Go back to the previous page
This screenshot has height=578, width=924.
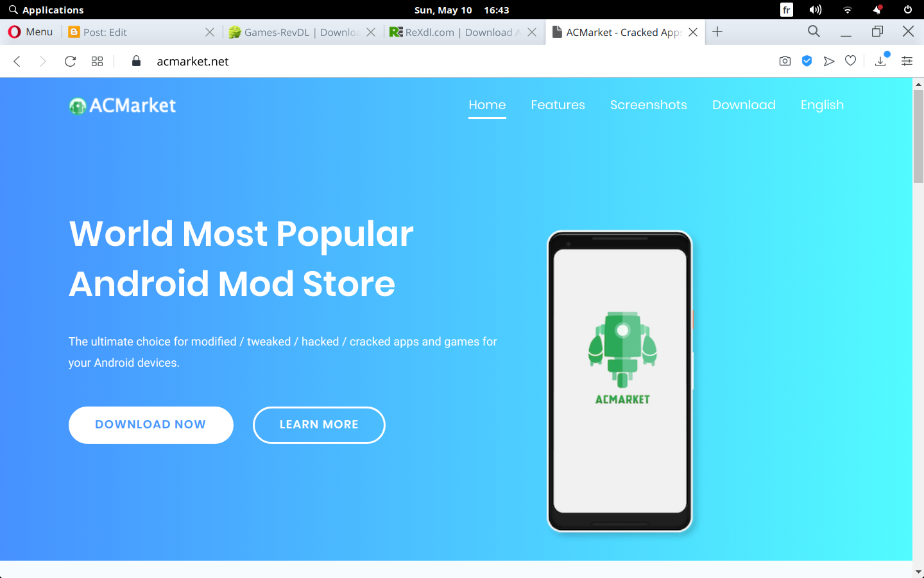pos(17,62)
